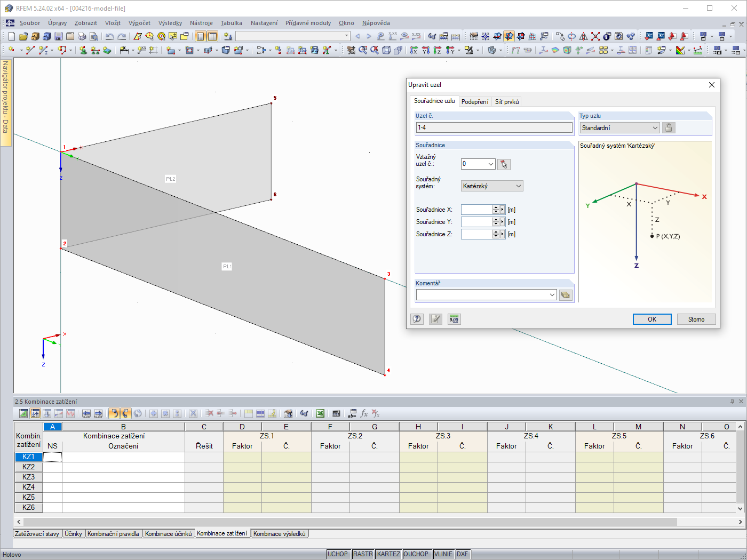
Task: Open the units and decimals 0.00 icon
Action: [454, 319]
